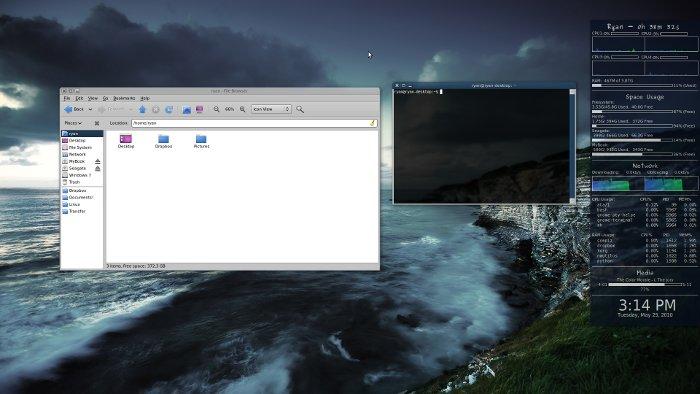The width and height of the screenshot is (700, 394).
Task: Click the Back button
Action: [74, 109]
